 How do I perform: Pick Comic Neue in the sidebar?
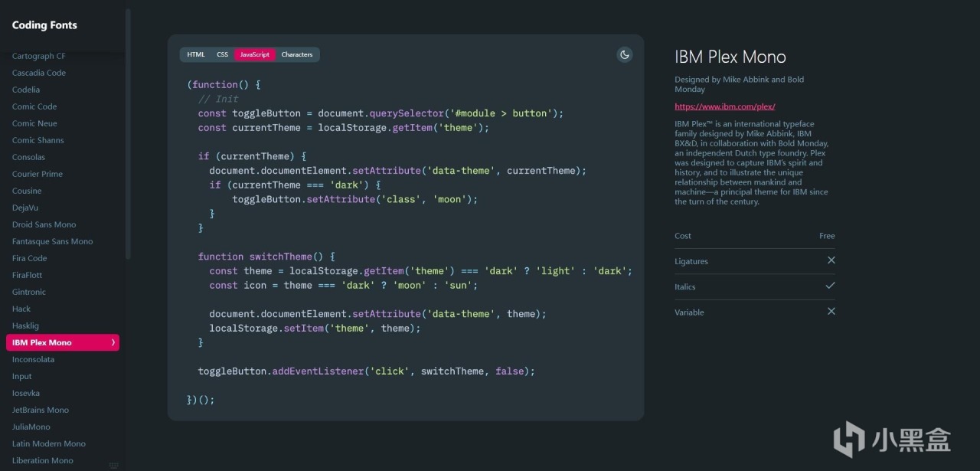(34, 123)
